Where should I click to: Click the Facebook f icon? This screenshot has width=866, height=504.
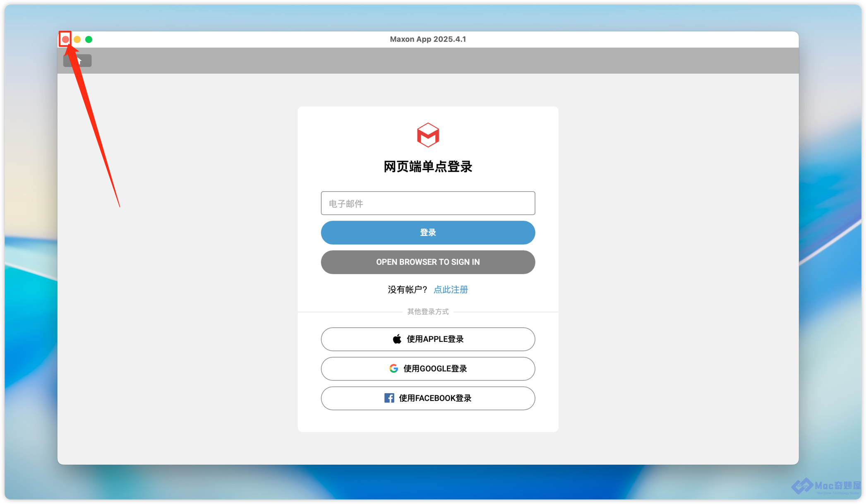[x=389, y=398]
